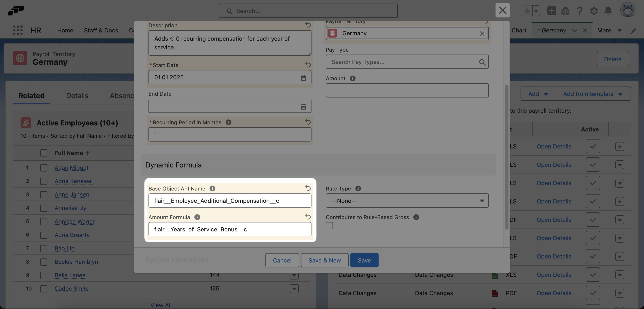Click the search magnifier in Pay Type field
644x309 pixels.
click(x=482, y=62)
